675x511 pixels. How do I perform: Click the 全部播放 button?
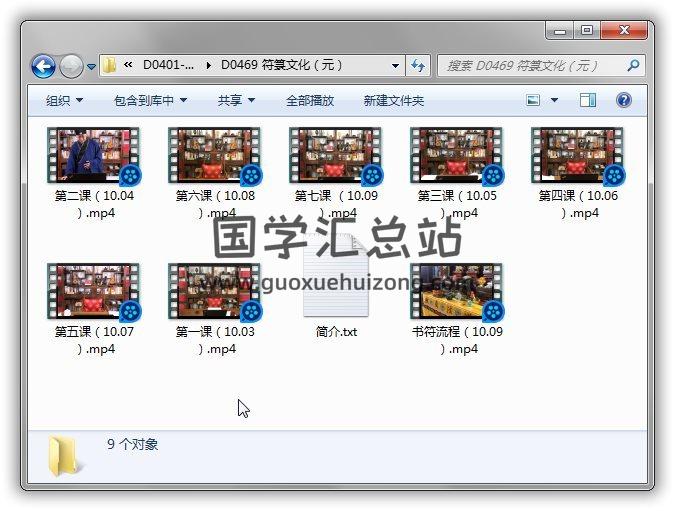pos(310,100)
